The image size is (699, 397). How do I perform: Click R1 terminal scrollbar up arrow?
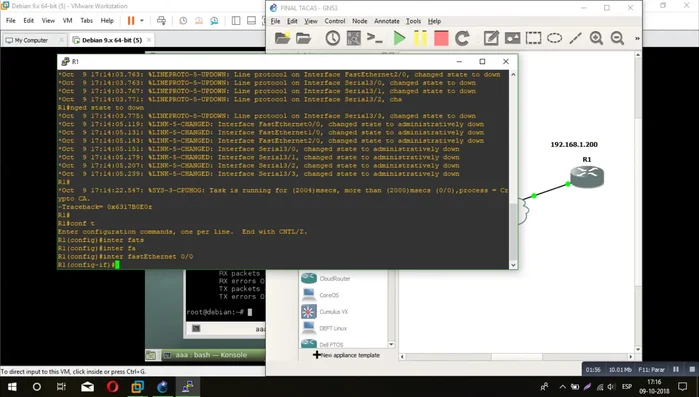click(x=513, y=74)
